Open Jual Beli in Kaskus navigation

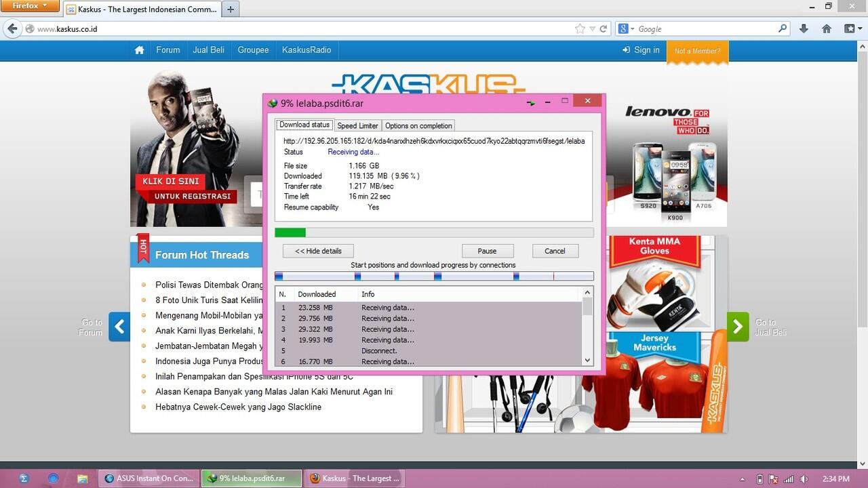click(208, 50)
